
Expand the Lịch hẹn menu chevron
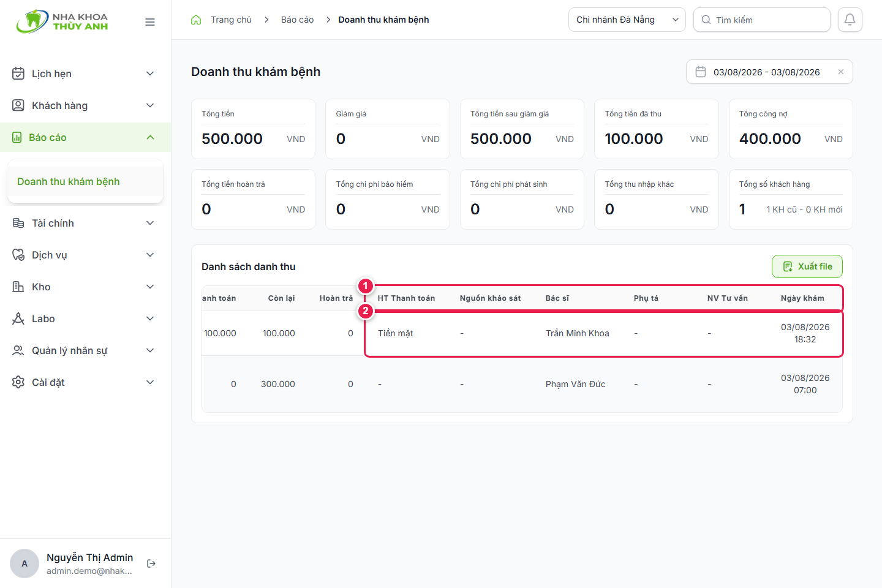coord(150,73)
